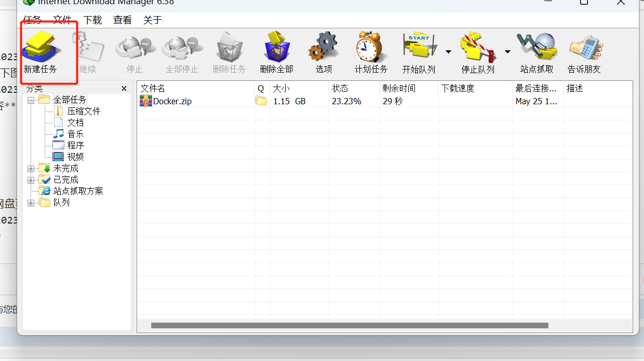Open the 查看 menu

pyautogui.click(x=123, y=20)
